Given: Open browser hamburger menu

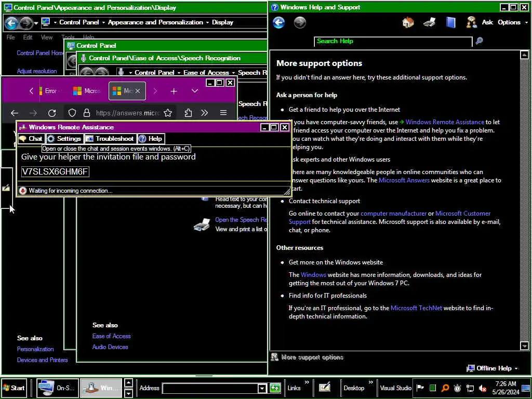Looking at the screenshot, I should [x=223, y=113].
